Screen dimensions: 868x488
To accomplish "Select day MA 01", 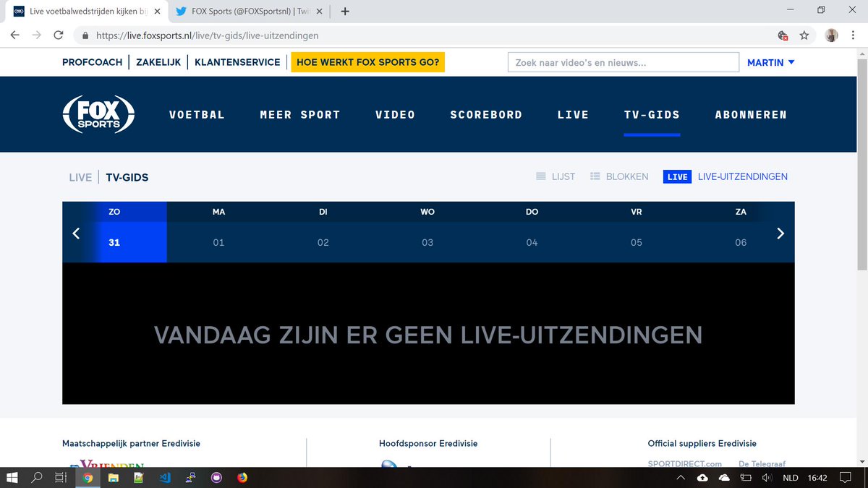I will point(218,232).
